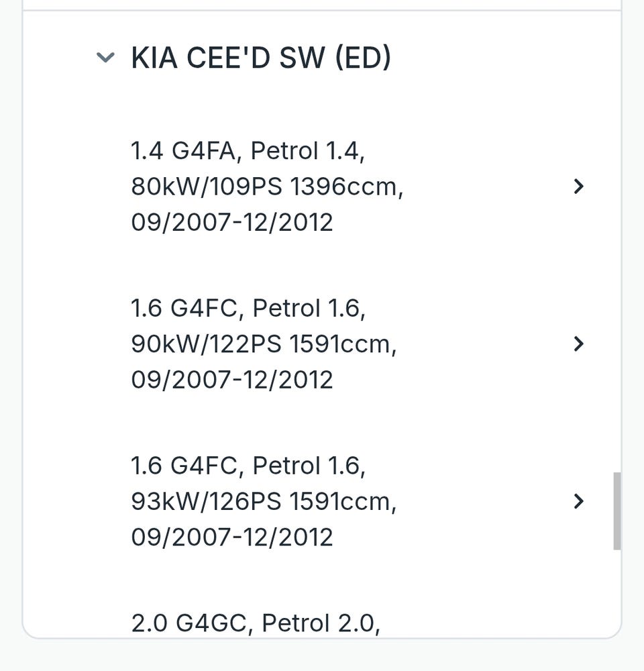Click the date range under the 93kW/126PS line
644x671 pixels.
tap(232, 537)
